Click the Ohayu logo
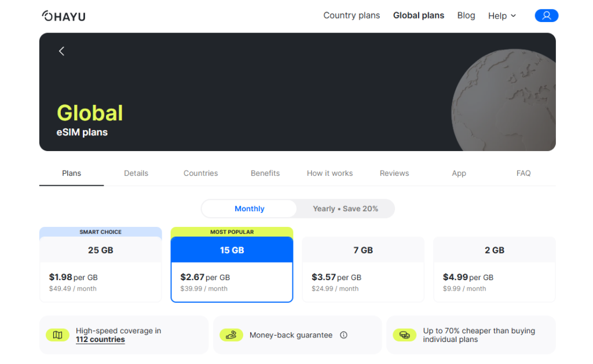Viewport: 593px width, 364px height. click(x=64, y=16)
